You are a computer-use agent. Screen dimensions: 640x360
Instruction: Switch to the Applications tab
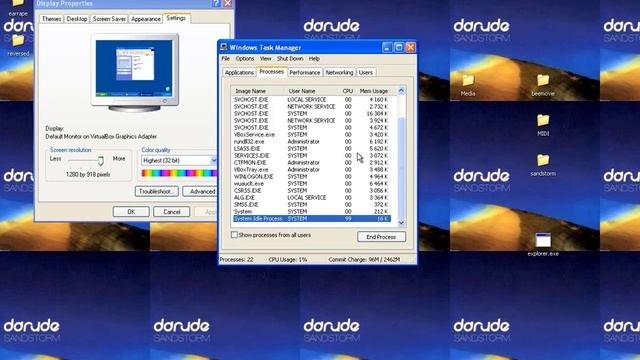click(x=239, y=72)
